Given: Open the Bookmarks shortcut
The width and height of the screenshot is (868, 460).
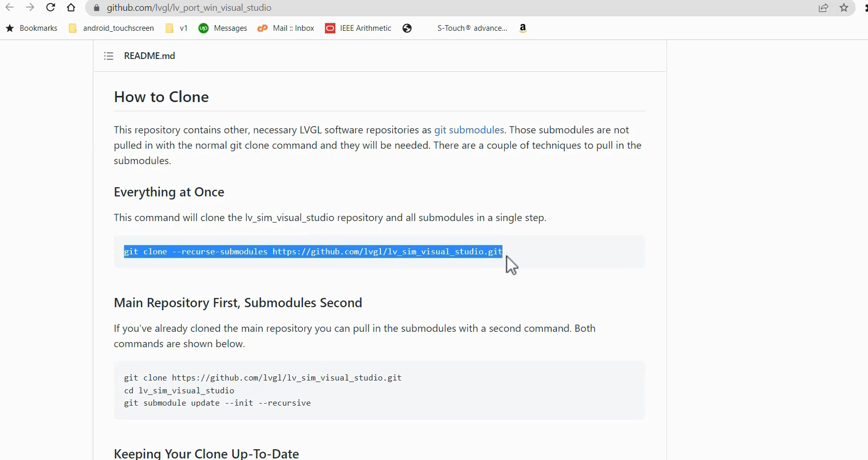Looking at the screenshot, I should point(32,28).
